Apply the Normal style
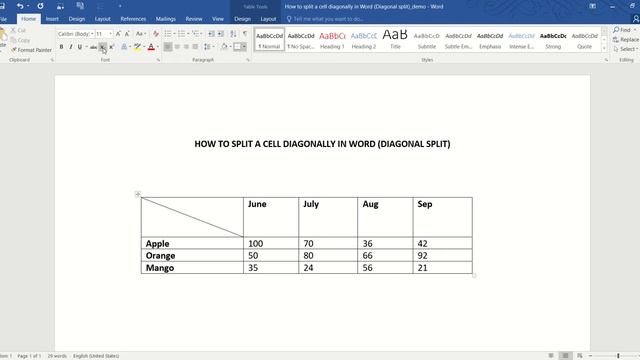 pyautogui.click(x=269, y=40)
